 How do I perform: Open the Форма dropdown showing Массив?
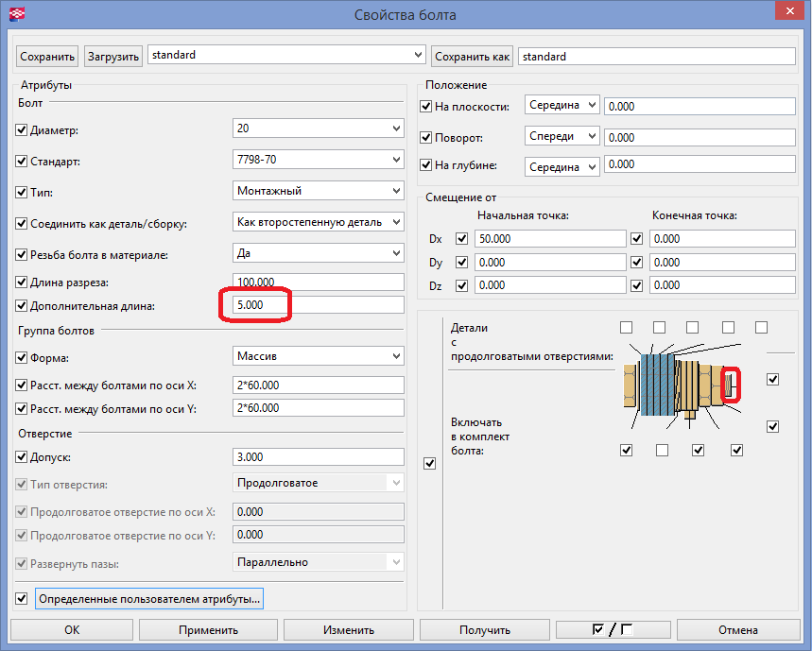[318, 356]
